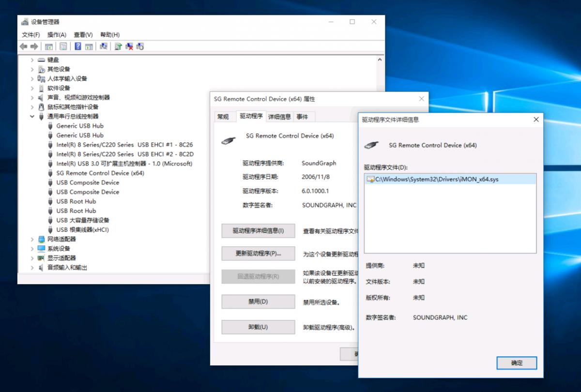Expand the 软件设备 category
This screenshot has width=581, height=392.
[32, 88]
